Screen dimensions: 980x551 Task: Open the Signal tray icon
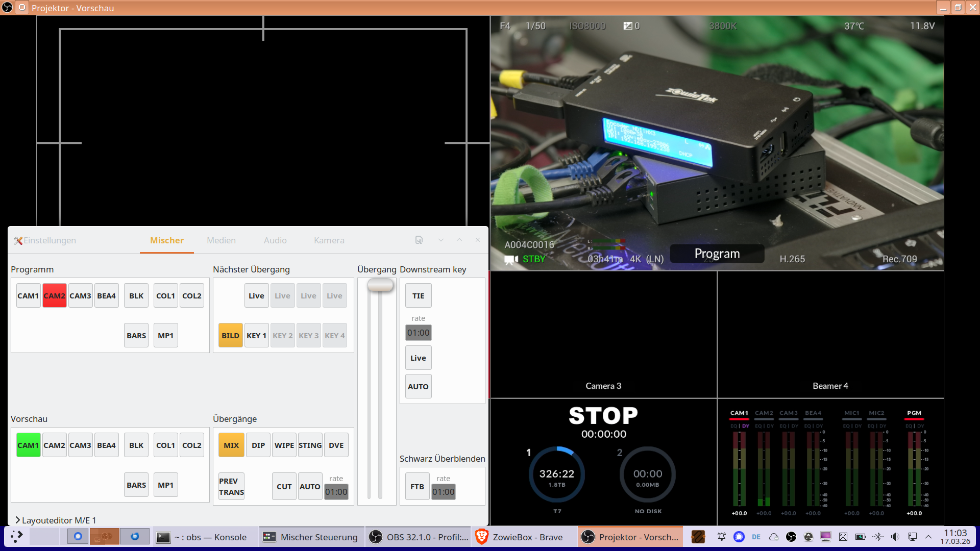tap(739, 537)
